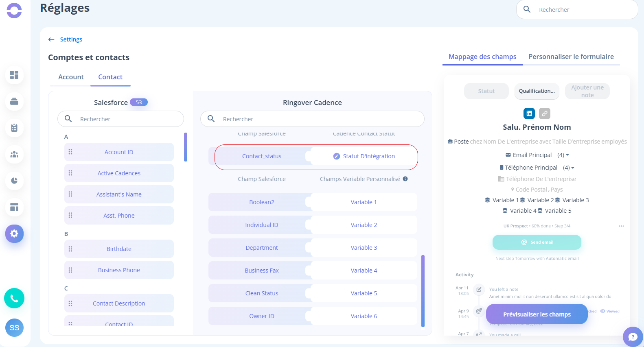Click drag handle on Assistant's Name field
The width and height of the screenshot is (644, 347).
70,194
